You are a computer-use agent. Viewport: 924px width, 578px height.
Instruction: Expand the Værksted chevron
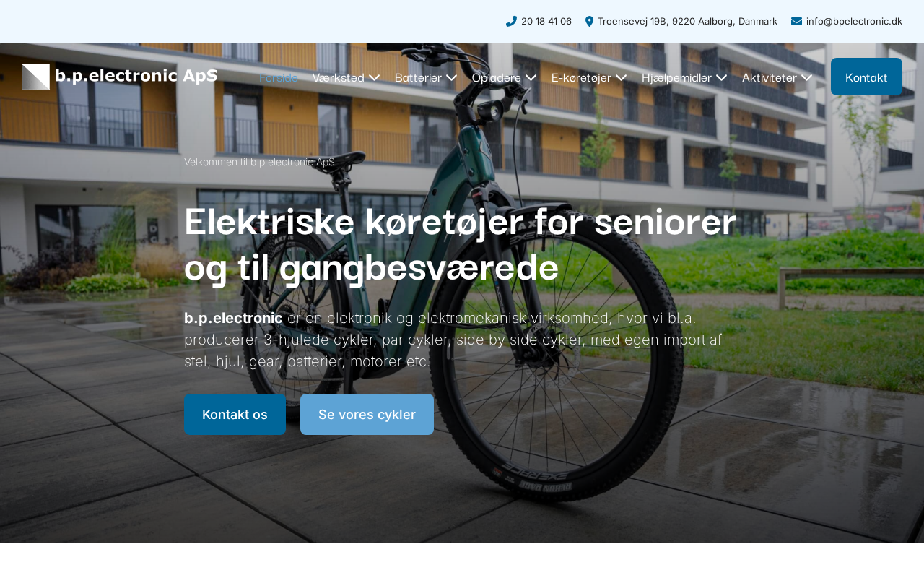point(374,77)
